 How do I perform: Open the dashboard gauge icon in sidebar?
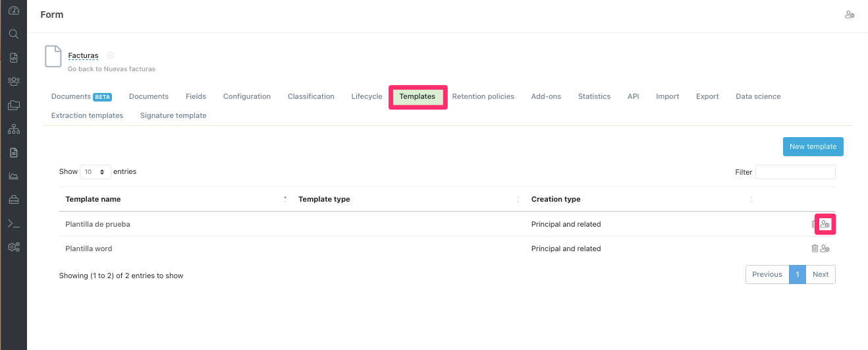[13, 11]
